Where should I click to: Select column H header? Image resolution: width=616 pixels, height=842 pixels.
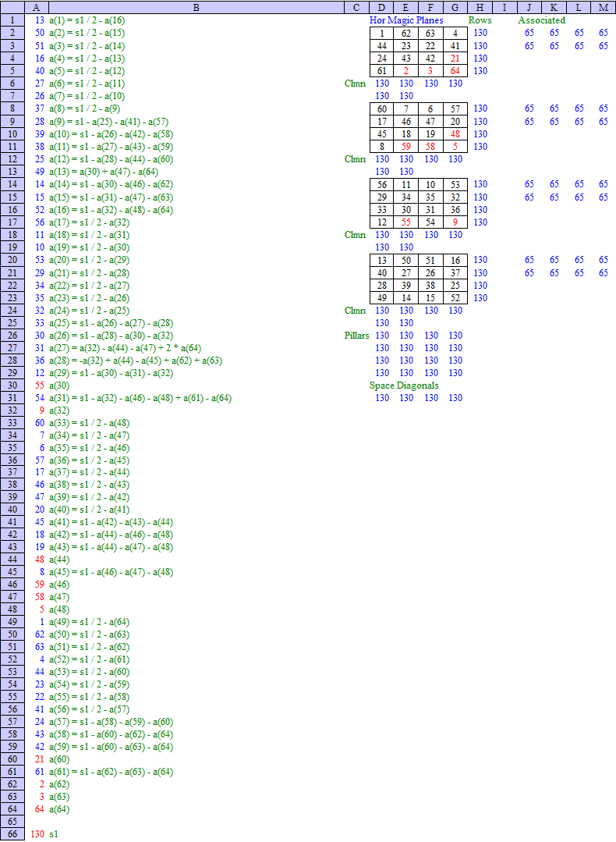480,8
